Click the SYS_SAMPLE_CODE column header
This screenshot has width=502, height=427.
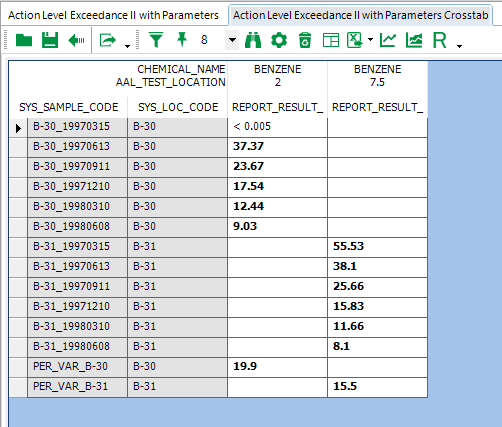click(x=69, y=107)
